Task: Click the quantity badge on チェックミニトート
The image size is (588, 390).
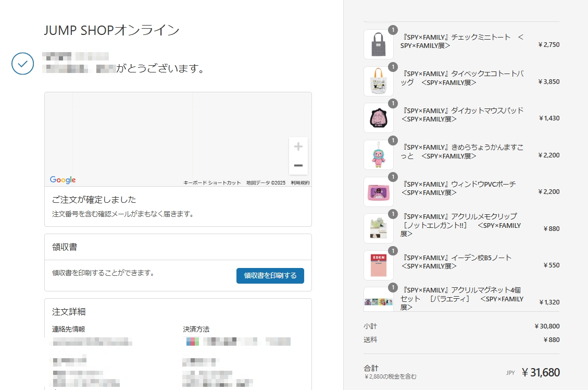Action: click(393, 30)
